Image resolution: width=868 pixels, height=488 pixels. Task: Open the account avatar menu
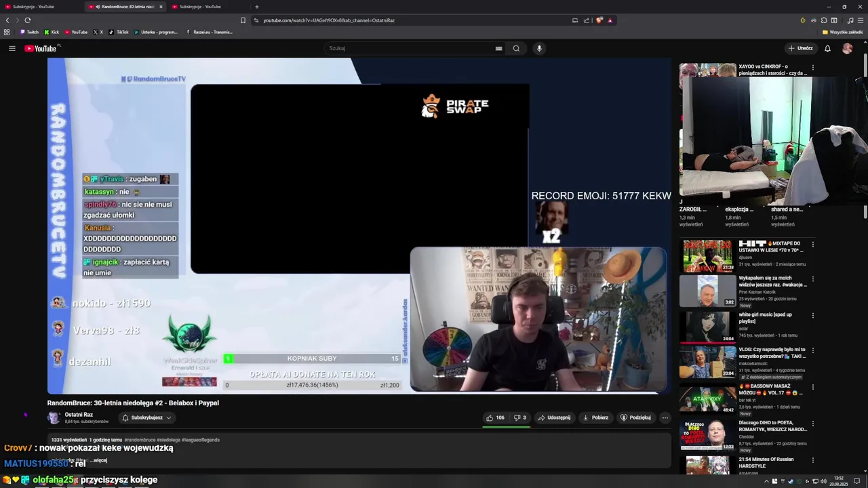coord(847,48)
